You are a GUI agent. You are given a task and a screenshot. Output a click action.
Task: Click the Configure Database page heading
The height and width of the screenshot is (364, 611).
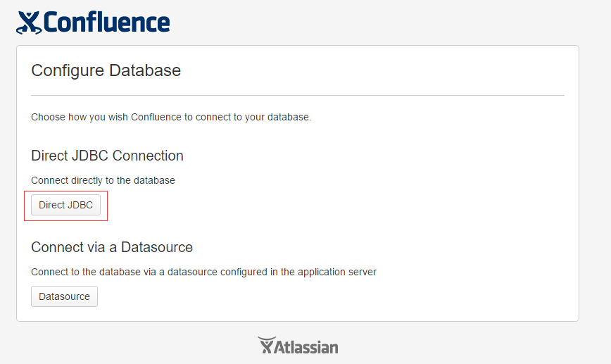[x=106, y=70]
